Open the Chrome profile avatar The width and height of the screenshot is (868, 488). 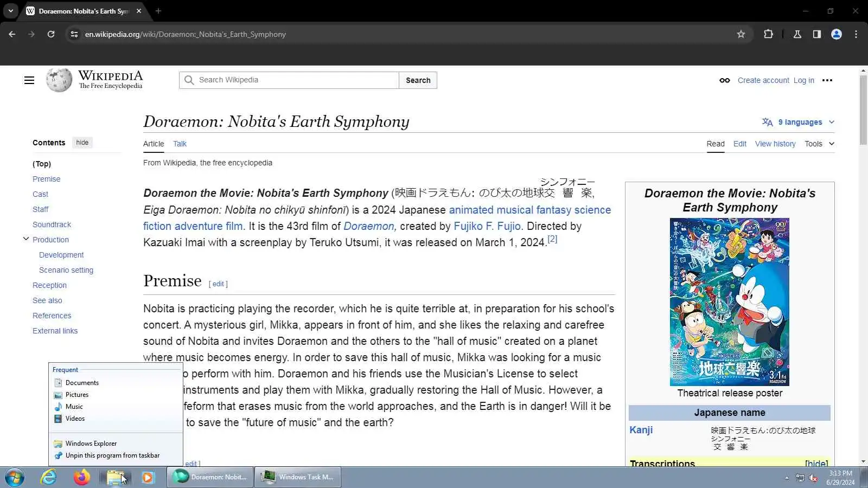point(837,34)
